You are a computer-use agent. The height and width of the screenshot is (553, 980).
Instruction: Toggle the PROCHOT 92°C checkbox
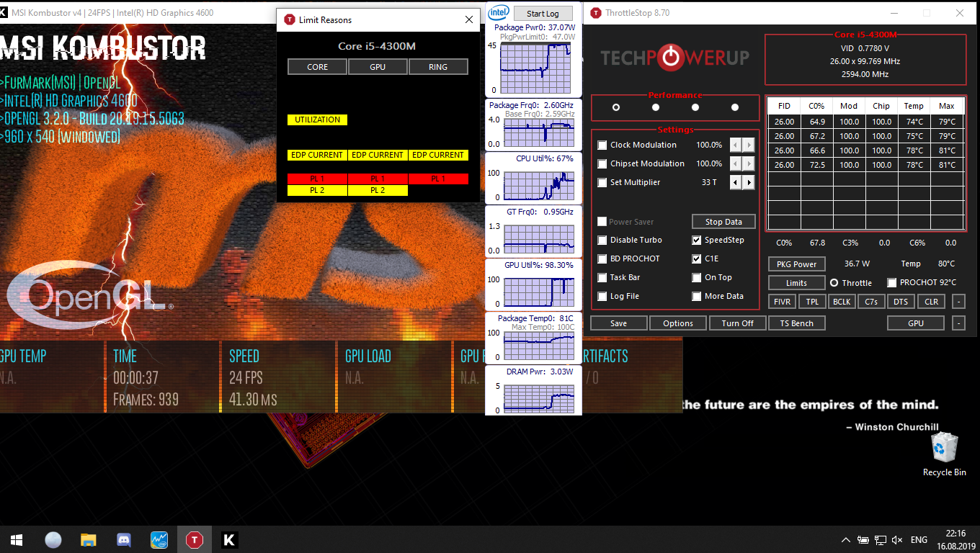(x=892, y=282)
